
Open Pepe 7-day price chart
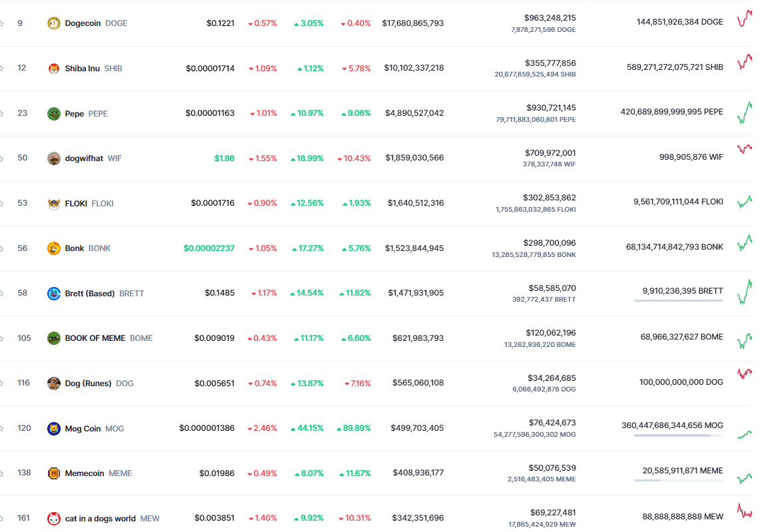click(745, 113)
